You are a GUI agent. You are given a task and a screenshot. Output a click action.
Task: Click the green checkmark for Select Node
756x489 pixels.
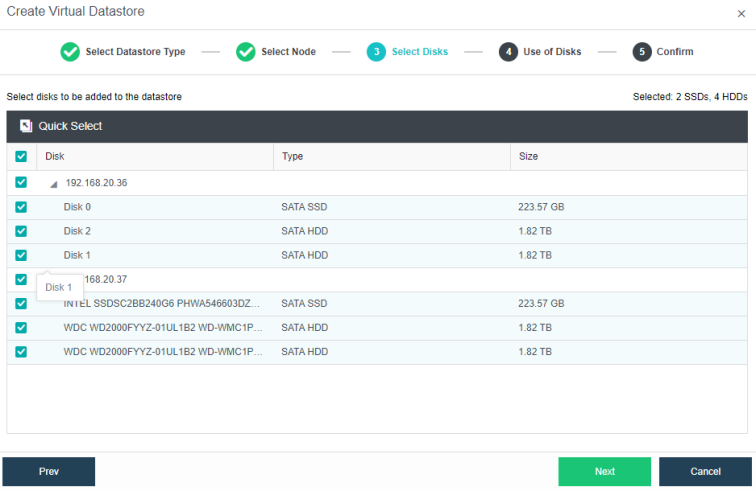pos(245,52)
